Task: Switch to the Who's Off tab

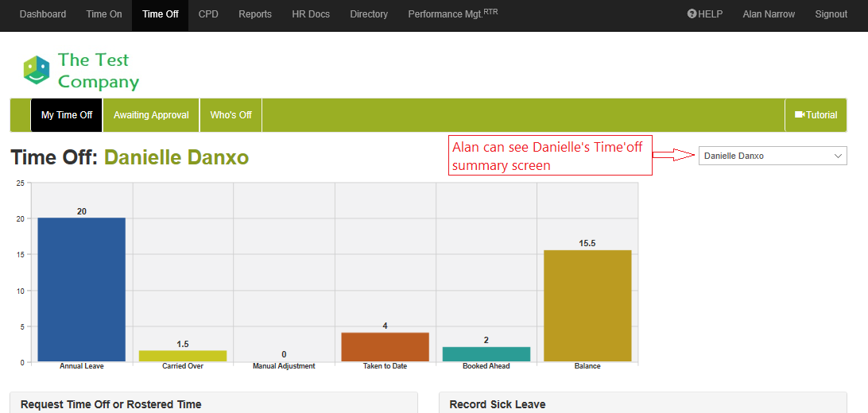Action: pyautogui.click(x=231, y=115)
